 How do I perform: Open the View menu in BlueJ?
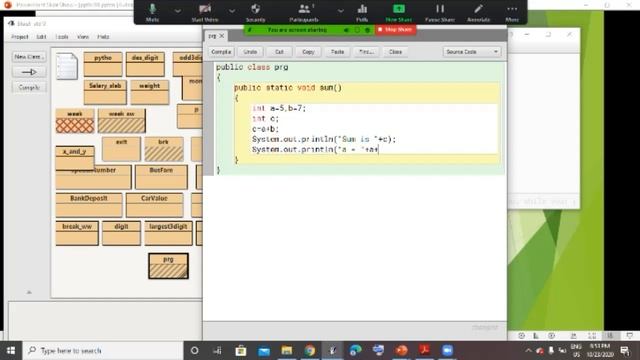83,37
